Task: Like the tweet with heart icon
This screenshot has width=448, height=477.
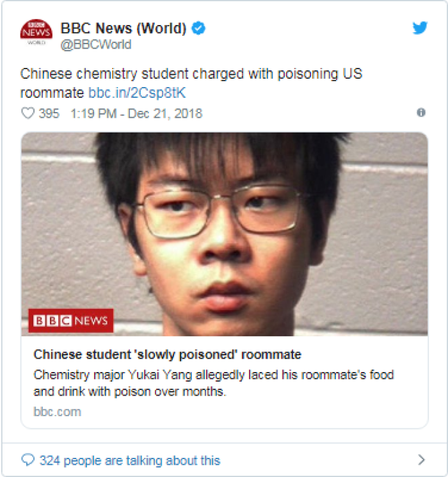Action: pos(28,113)
